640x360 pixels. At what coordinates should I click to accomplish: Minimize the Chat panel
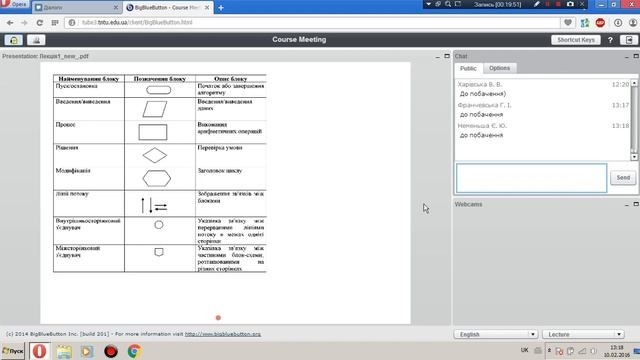click(x=627, y=56)
